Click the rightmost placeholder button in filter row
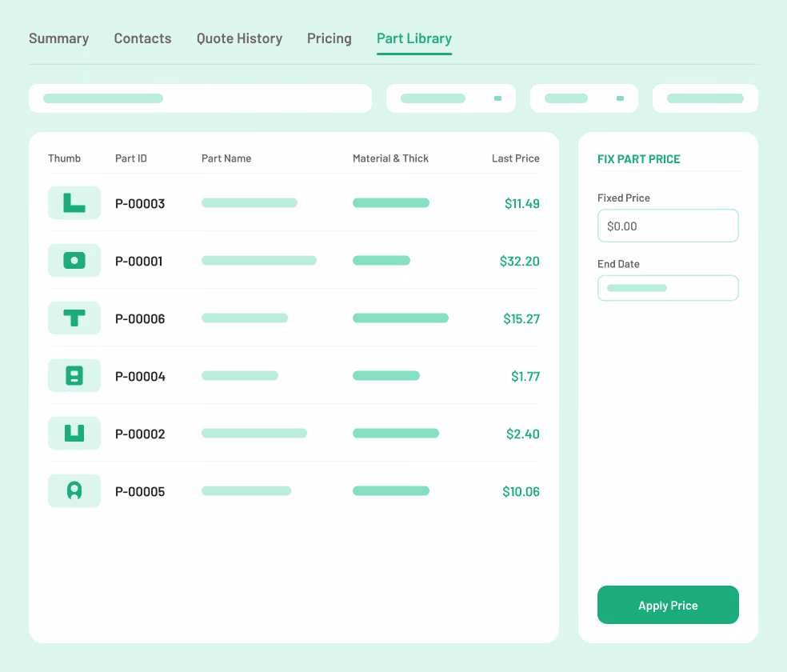The height and width of the screenshot is (672, 787). (705, 98)
